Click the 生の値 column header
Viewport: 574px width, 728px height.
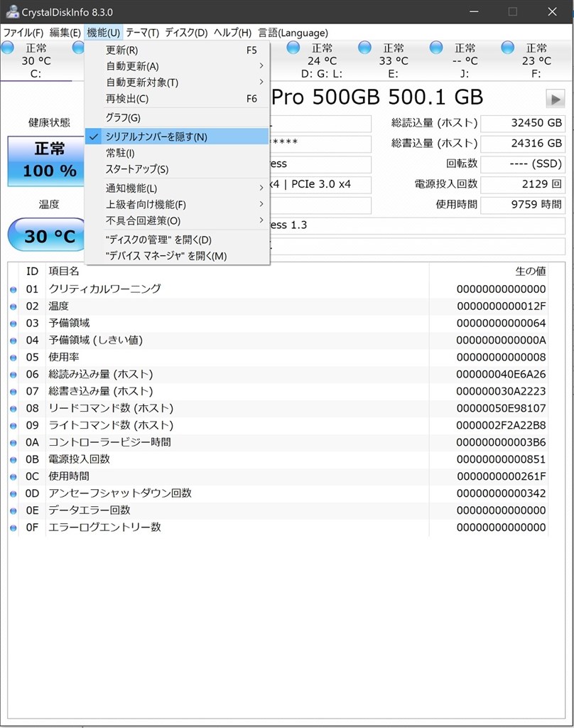click(x=531, y=271)
